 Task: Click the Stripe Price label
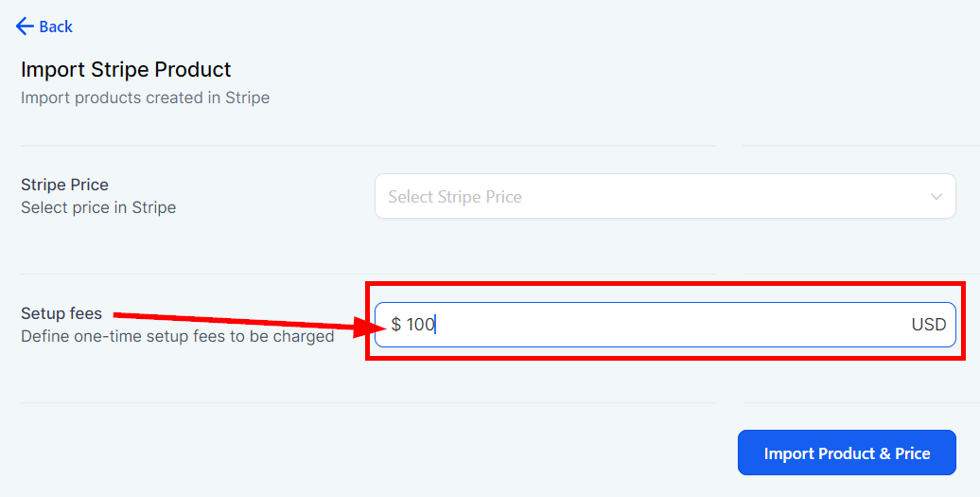click(64, 185)
